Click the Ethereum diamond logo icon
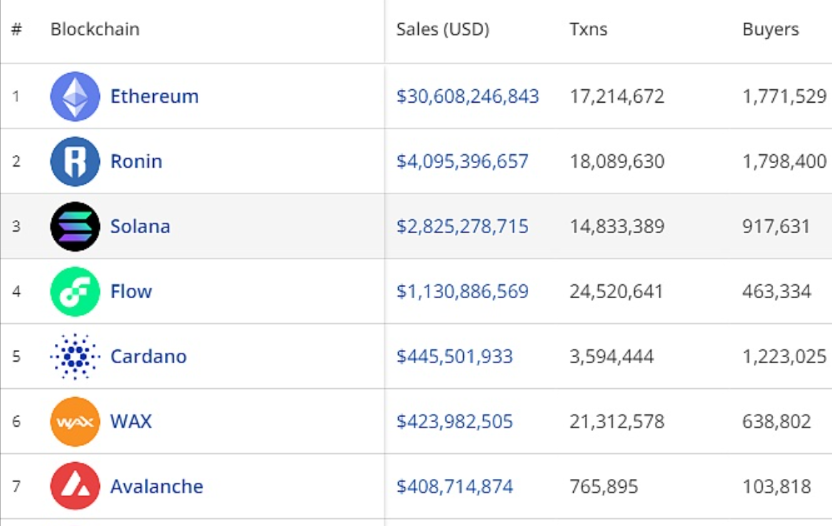The height and width of the screenshot is (526, 832). click(75, 97)
